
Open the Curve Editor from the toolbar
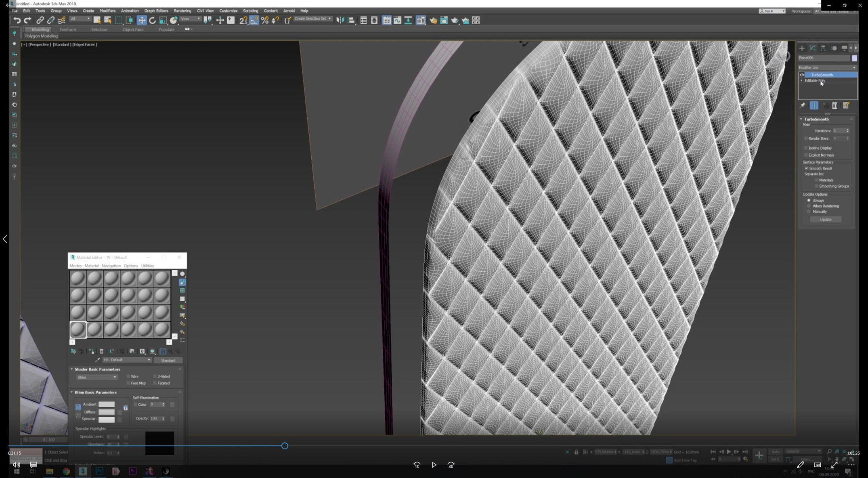point(397,20)
